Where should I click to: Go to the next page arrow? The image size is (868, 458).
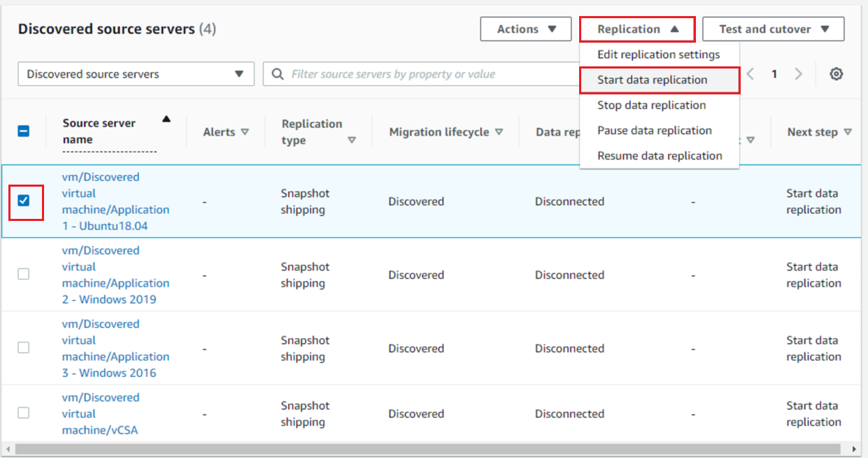point(799,73)
